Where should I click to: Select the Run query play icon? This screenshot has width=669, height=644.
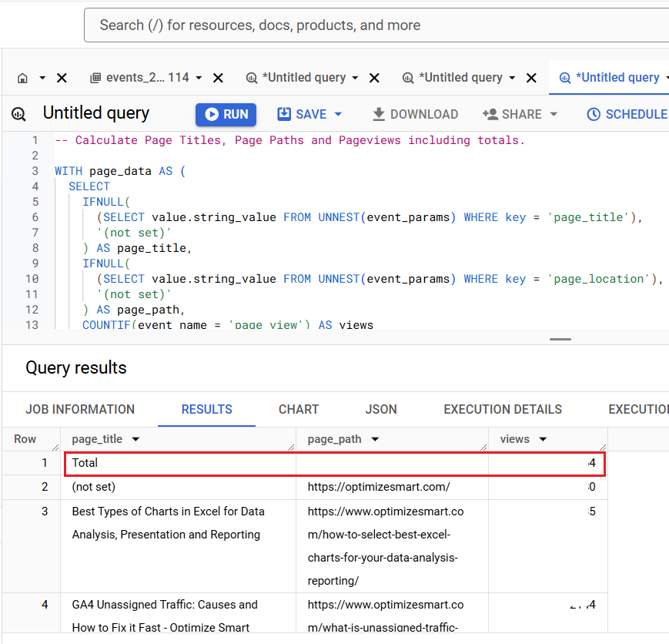click(211, 114)
